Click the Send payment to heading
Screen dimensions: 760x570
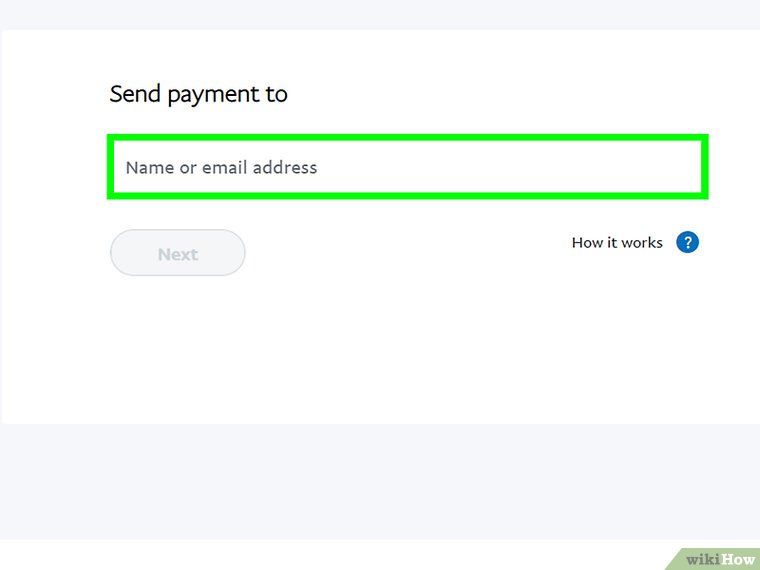tap(198, 94)
